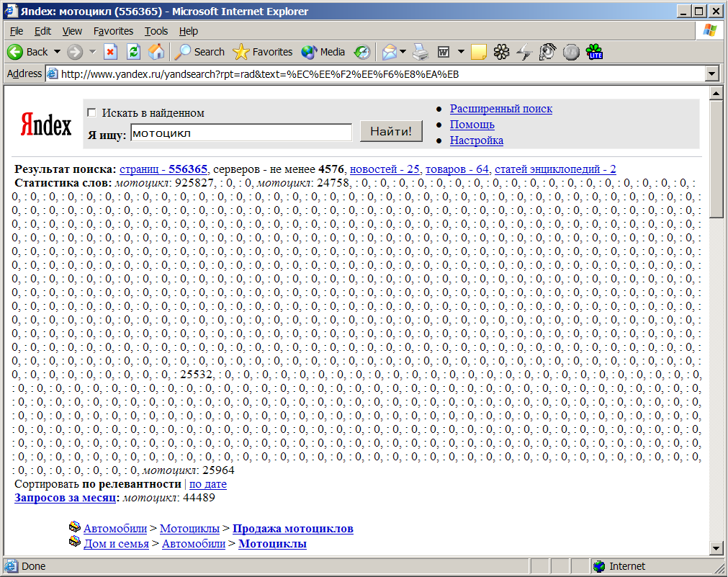The height and width of the screenshot is (577, 728).
Task: Click the Print icon
Action: pyautogui.click(x=421, y=52)
